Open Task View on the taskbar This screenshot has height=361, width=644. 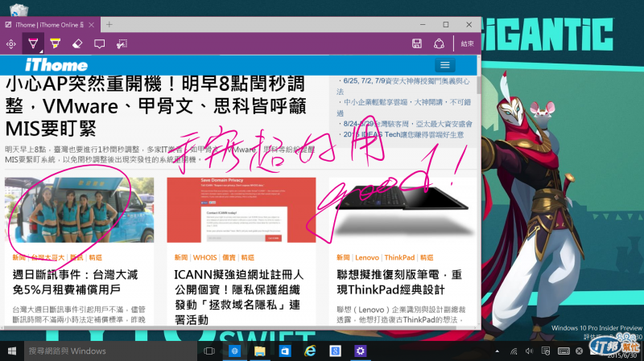coord(209,351)
